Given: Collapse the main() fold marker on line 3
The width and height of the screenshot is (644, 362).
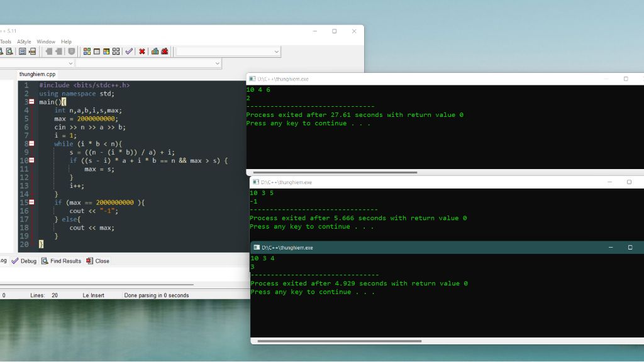Looking at the screenshot, I should coord(31,102).
